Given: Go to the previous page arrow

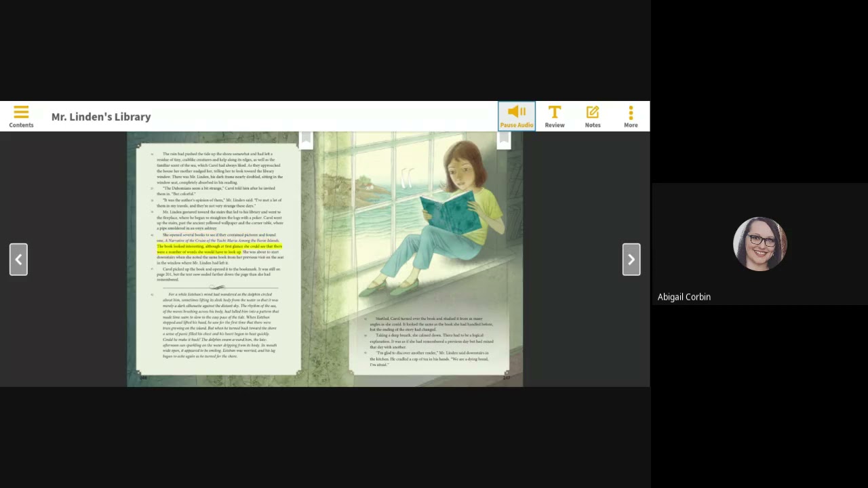Looking at the screenshot, I should click(x=18, y=260).
